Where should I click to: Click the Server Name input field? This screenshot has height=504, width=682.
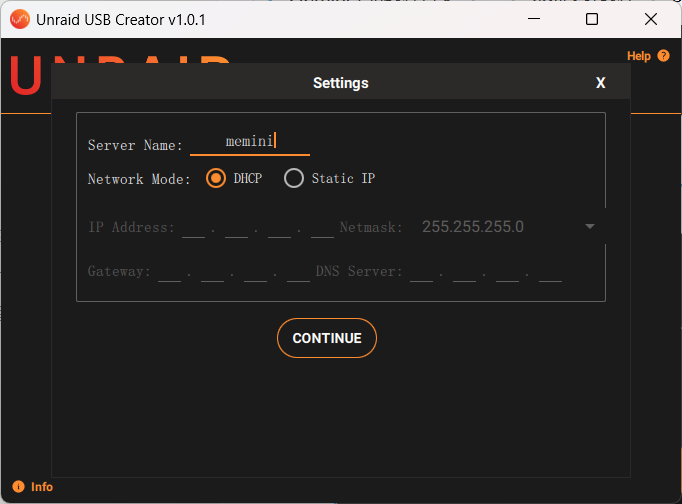coord(250,143)
